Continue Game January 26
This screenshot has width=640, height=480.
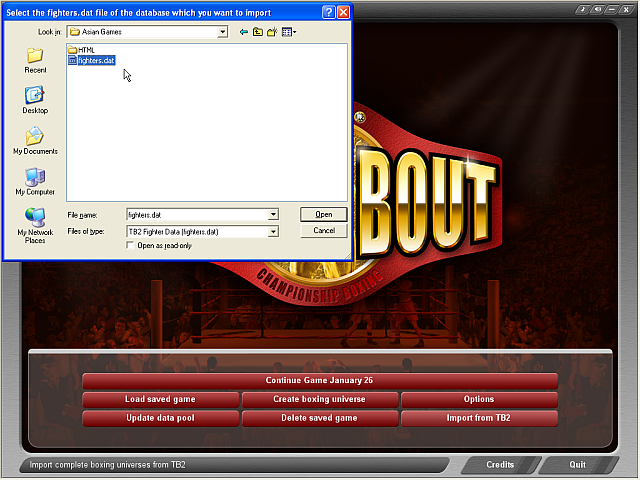[320, 381]
